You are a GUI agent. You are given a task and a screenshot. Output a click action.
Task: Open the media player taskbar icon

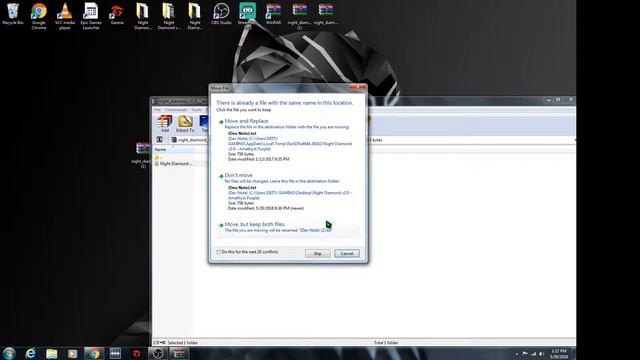click(73, 353)
